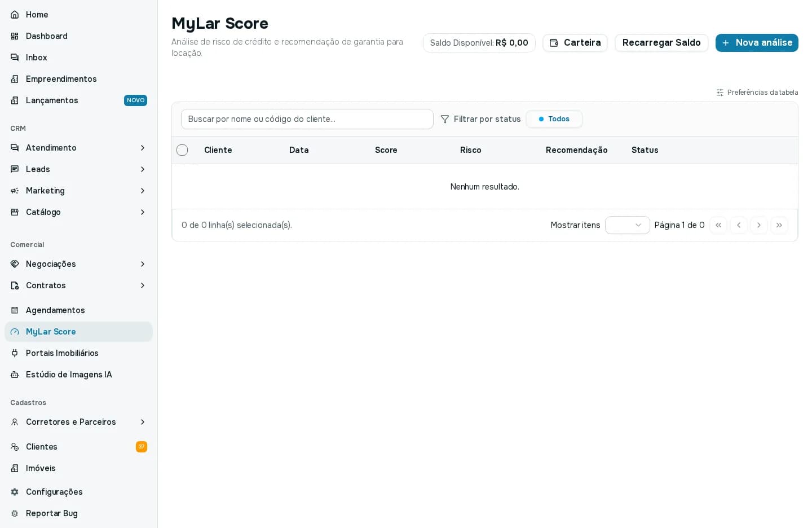812x528 pixels.
Task: Go to the next page arrow
Action: (759, 225)
